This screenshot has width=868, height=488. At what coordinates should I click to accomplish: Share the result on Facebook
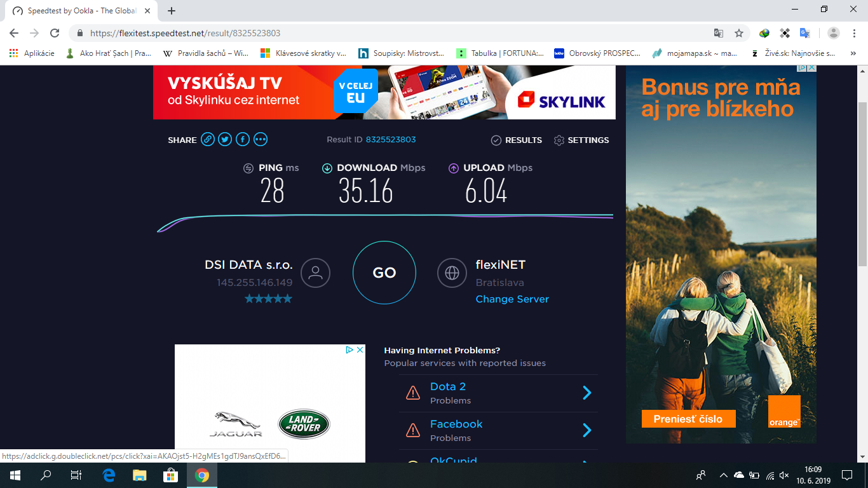(243, 140)
